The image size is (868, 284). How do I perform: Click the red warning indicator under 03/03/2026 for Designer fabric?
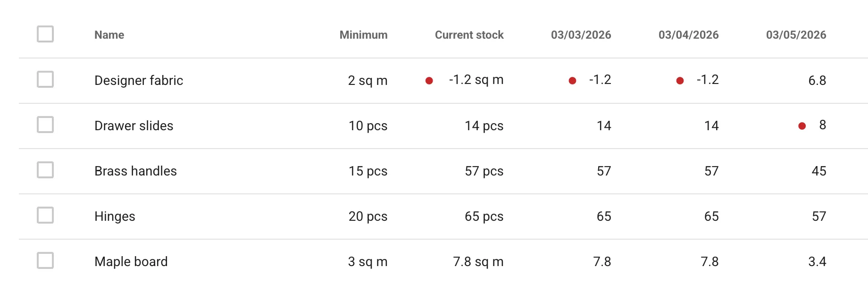(x=572, y=80)
